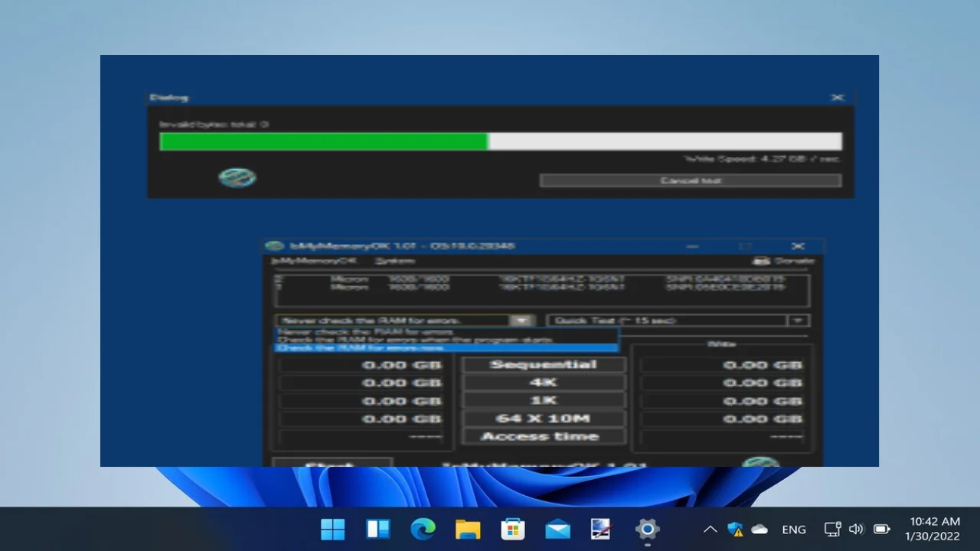Select the highlighted 'Check the RAM for errors now' option
The height and width of the screenshot is (551, 980).
(x=446, y=347)
